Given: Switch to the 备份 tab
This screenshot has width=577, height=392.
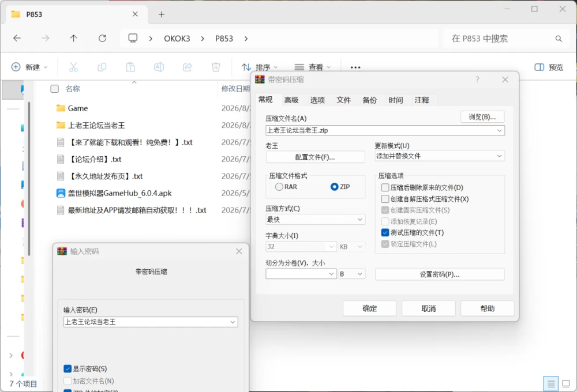Looking at the screenshot, I should 369,100.
